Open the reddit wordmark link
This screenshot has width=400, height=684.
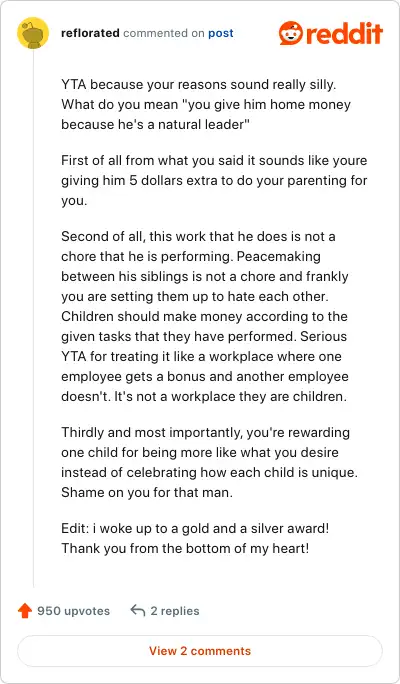[344, 33]
